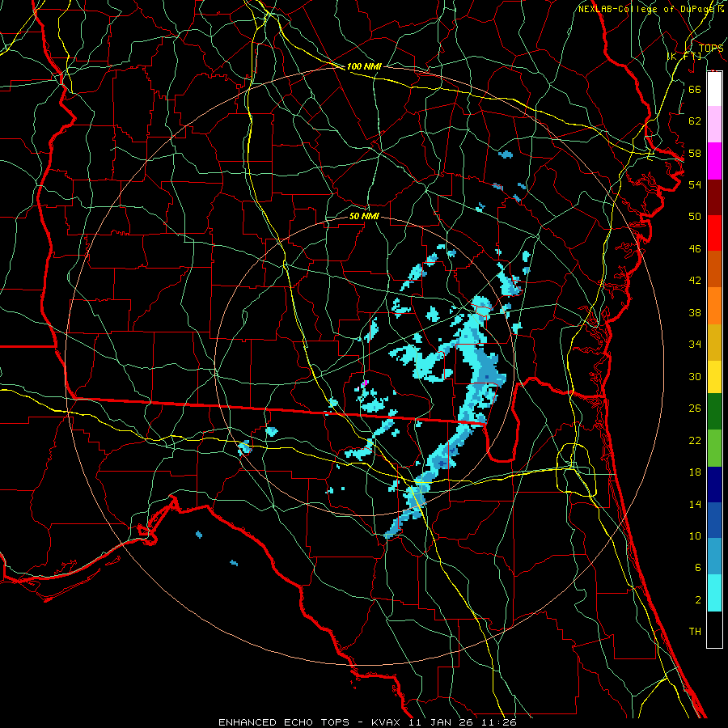Click the "50 NMI" range ring label
This screenshot has width=728, height=728.
[x=364, y=216]
